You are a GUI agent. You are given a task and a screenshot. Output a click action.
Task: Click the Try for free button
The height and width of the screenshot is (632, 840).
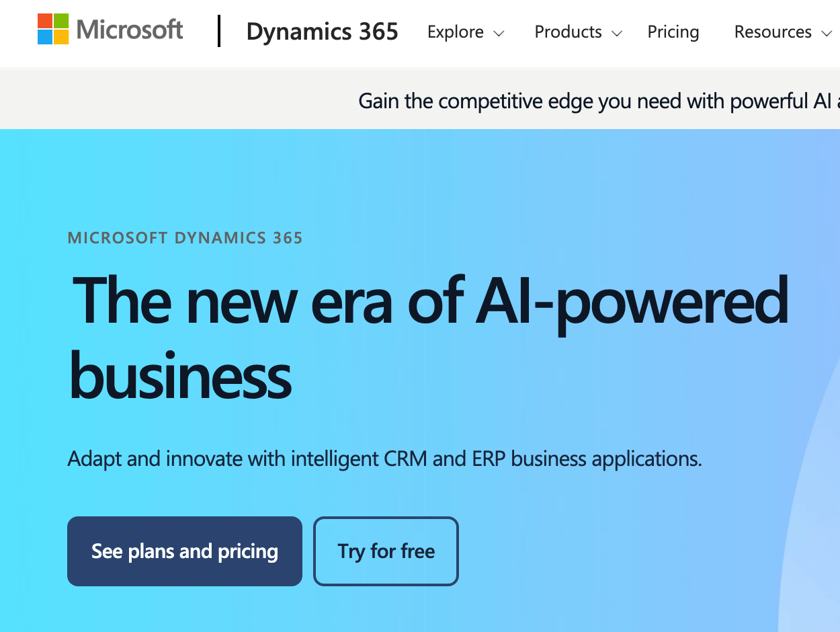click(386, 551)
